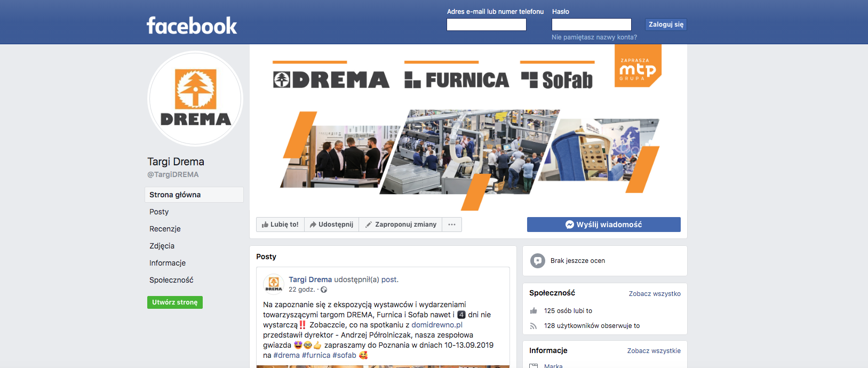
Task: Select Posty in the left sidebar
Action: [x=159, y=212]
